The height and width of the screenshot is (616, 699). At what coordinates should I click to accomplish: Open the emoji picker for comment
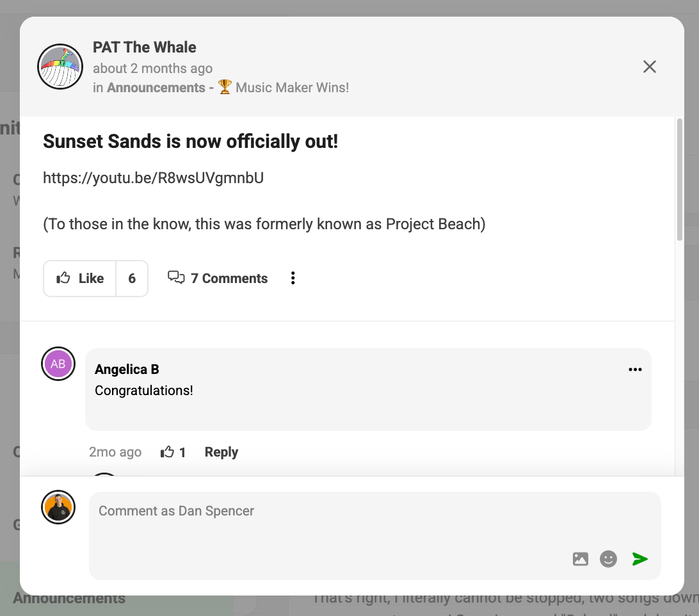608,559
